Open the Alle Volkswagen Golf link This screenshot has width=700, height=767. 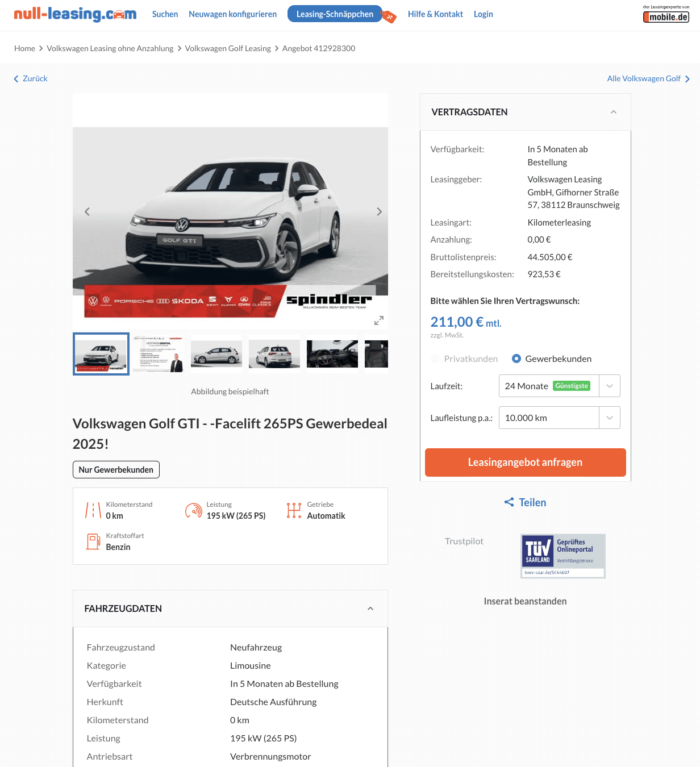point(648,78)
